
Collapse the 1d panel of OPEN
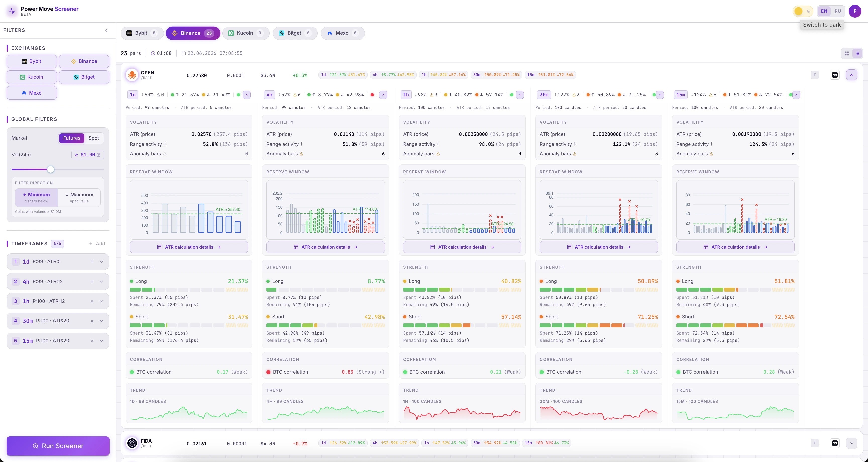[247, 95]
